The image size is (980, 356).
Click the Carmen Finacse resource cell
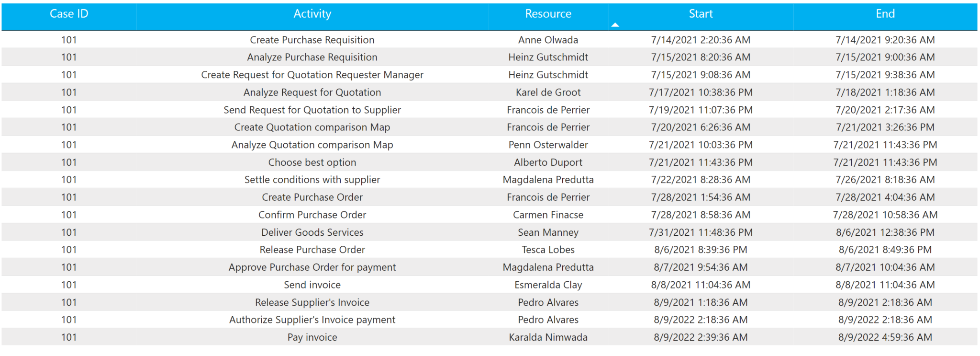(x=548, y=215)
